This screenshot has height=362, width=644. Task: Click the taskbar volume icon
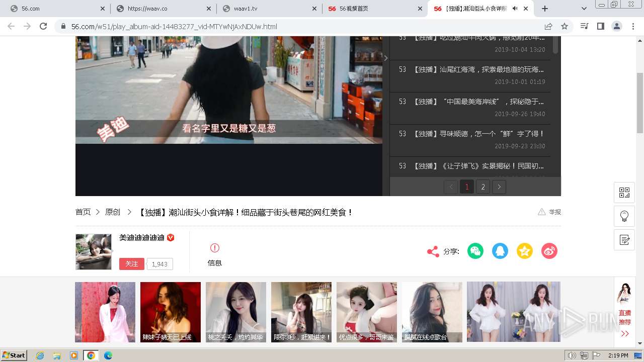pyautogui.click(x=572, y=355)
